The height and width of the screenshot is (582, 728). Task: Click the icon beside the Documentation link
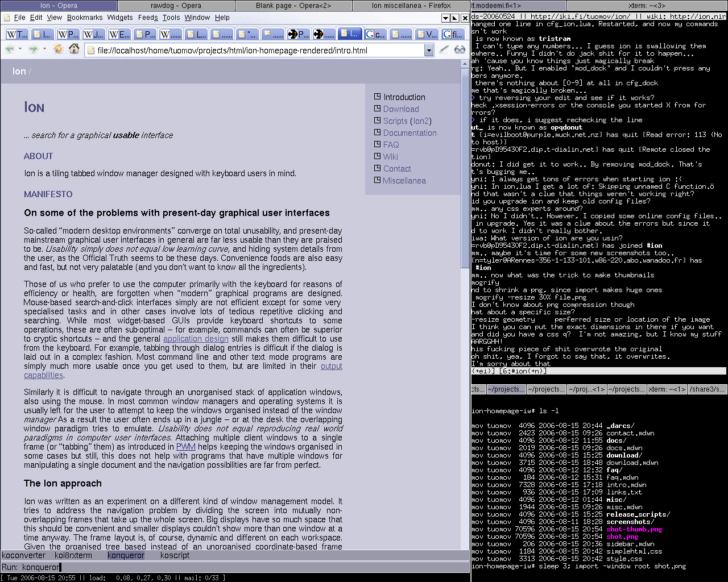click(x=377, y=132)
